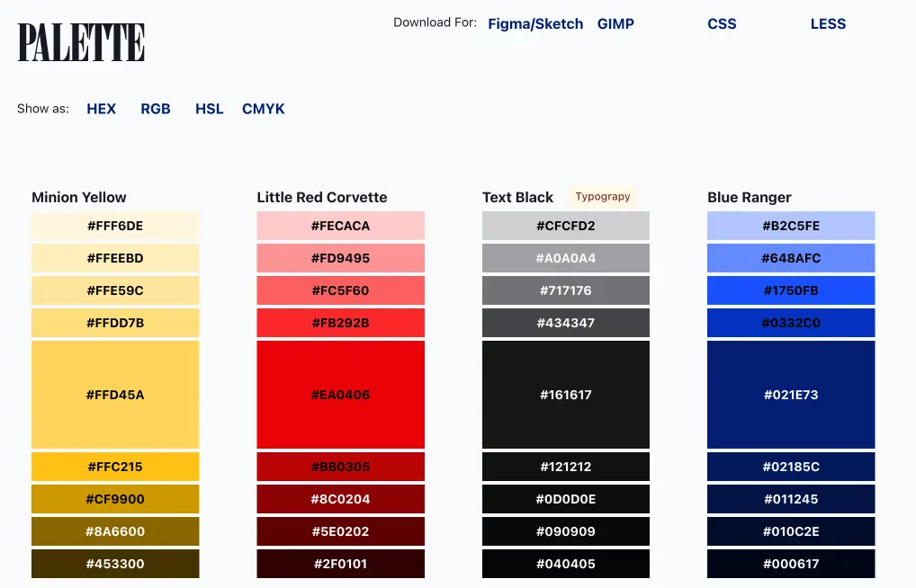Select swatch #FFD45A in Minion Yellow
Image resolution: width=916 pixels, height=588 pixels.
point(114,394)
